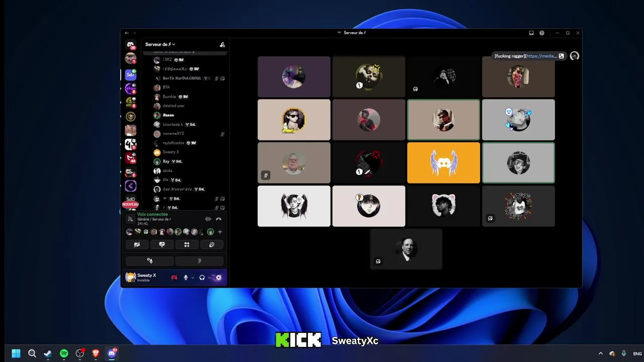
Task: Click the back navigation arrow in Discord
Action: [x=127, y=33]
